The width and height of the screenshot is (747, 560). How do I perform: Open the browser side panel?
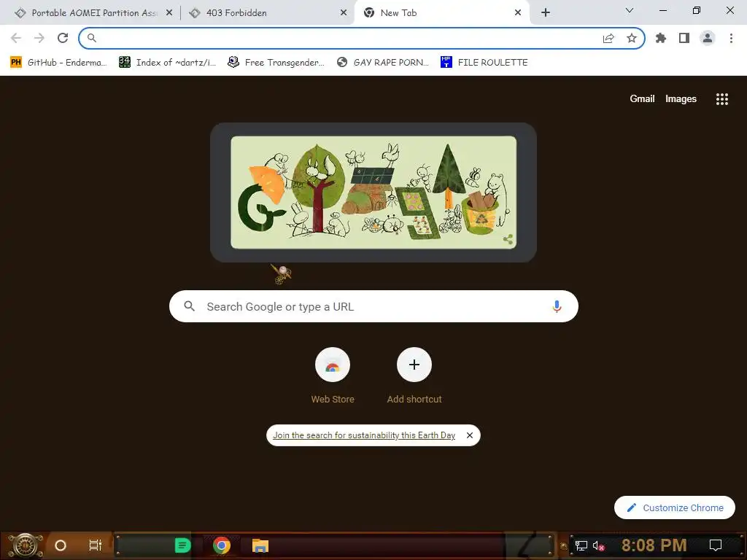(684, 38)
